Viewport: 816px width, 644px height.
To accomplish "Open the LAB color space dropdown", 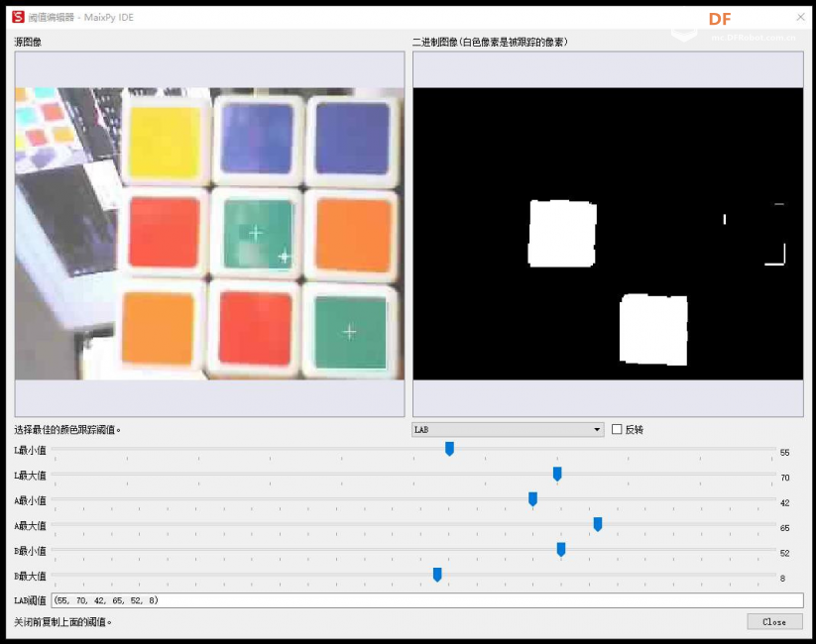I will (x=508, y=430).
